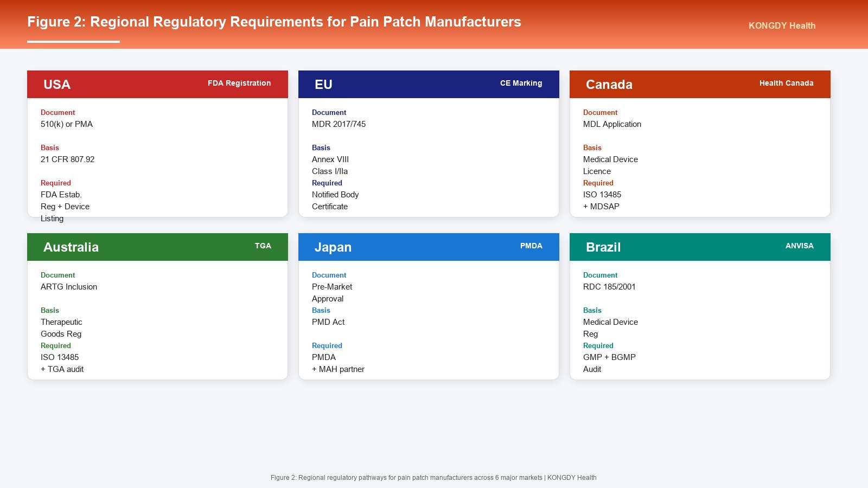Click the PMDA label in the Japan header
This screenshot has height=488, width=868.
(x=531, y=246)
